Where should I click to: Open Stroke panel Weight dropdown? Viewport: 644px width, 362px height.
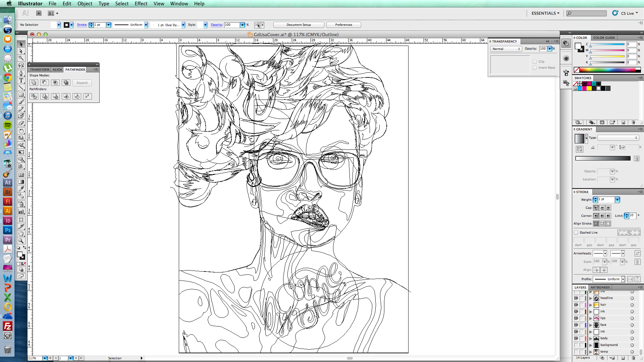617,200
